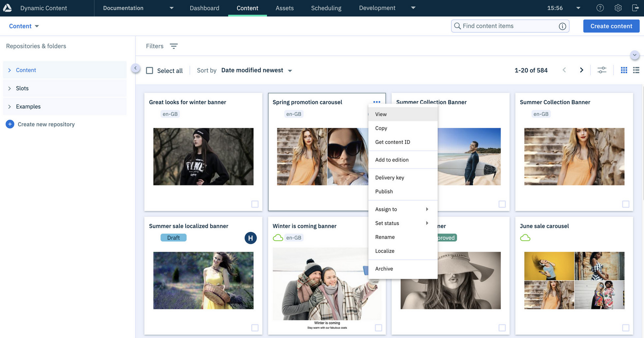Choose Delivery key menu item
This screenshot has height=338, width=644.
[x=403, y=178]
